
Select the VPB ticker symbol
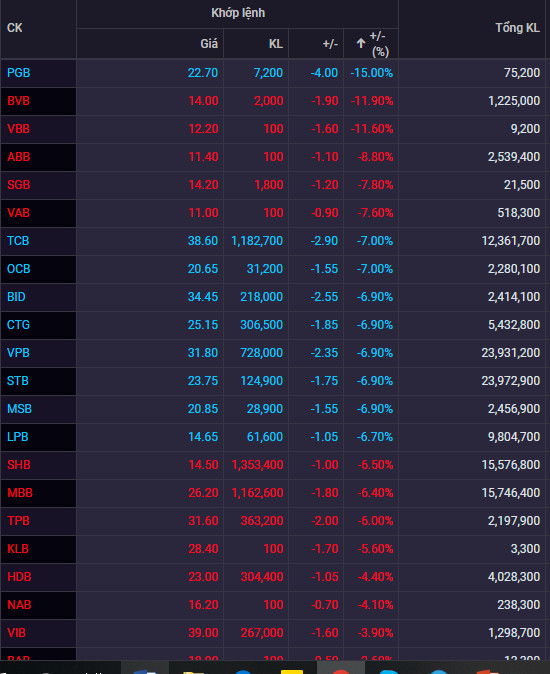(x=18, y=352)
